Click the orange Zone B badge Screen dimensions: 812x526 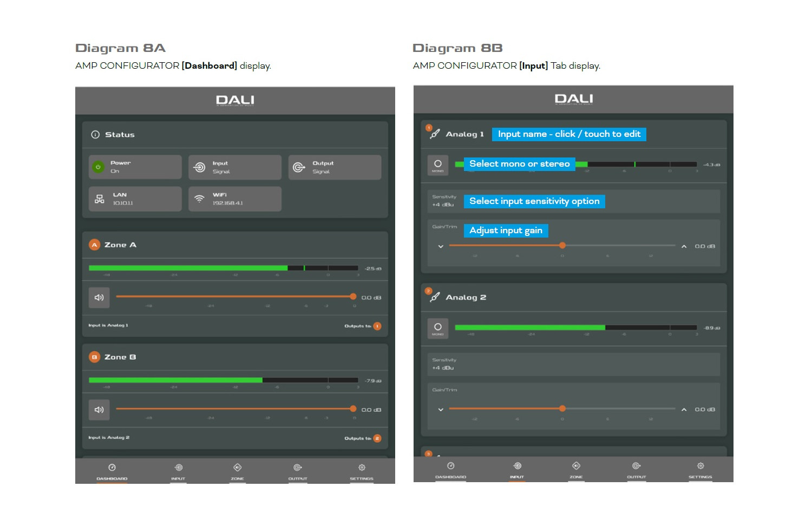coord(94,357)
